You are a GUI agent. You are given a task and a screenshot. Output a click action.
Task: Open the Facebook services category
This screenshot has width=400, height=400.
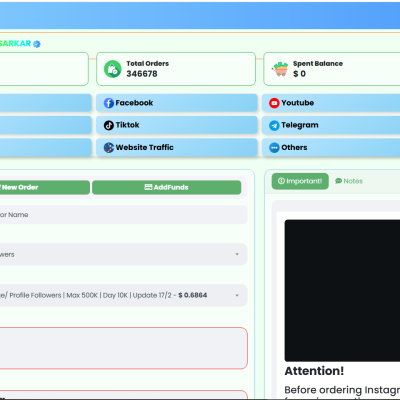coord(177,103)
